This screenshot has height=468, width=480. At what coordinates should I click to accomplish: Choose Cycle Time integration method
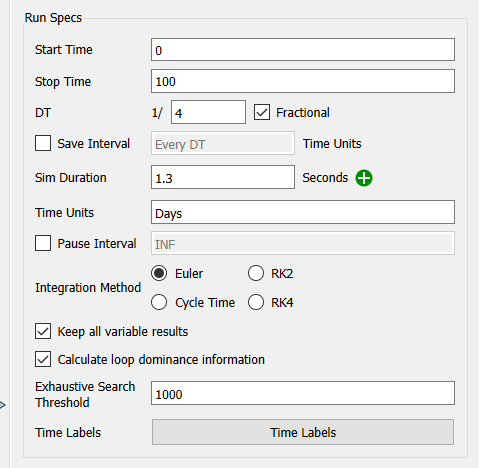coord(159,302)
